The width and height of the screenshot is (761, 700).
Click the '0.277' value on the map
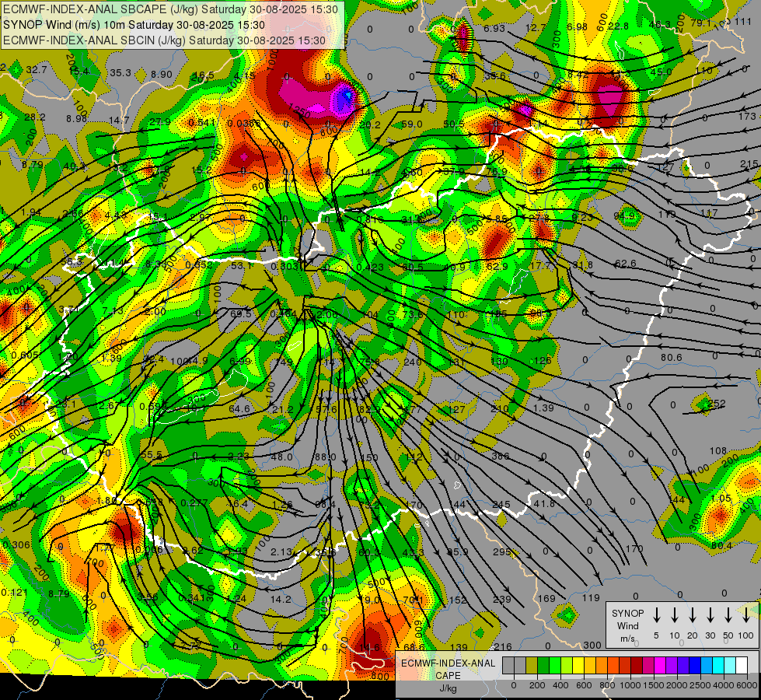coord(194,502)
